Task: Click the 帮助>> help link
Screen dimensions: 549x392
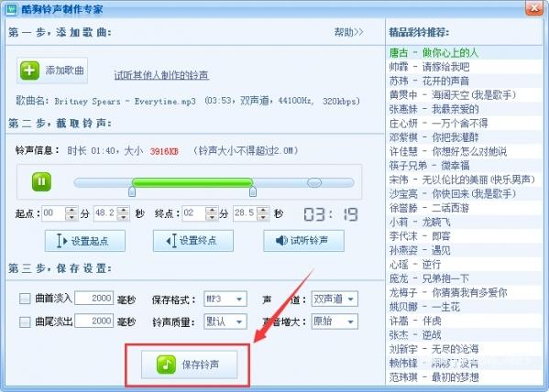Action: tap(348, 32)
